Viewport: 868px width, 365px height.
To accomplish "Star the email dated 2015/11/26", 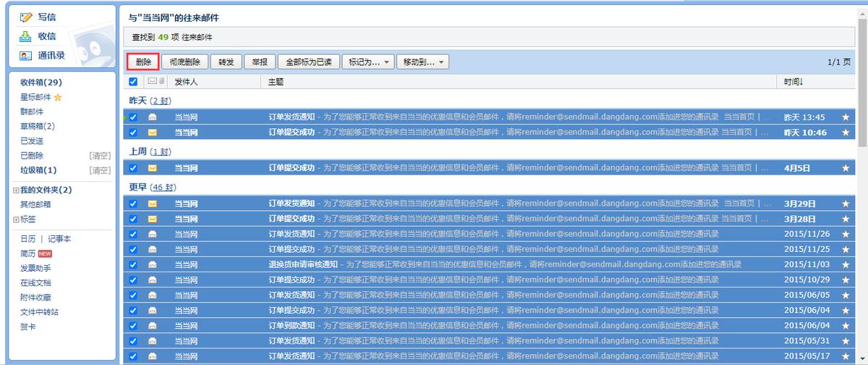I will pyautogui.click(x=846, y=234).
